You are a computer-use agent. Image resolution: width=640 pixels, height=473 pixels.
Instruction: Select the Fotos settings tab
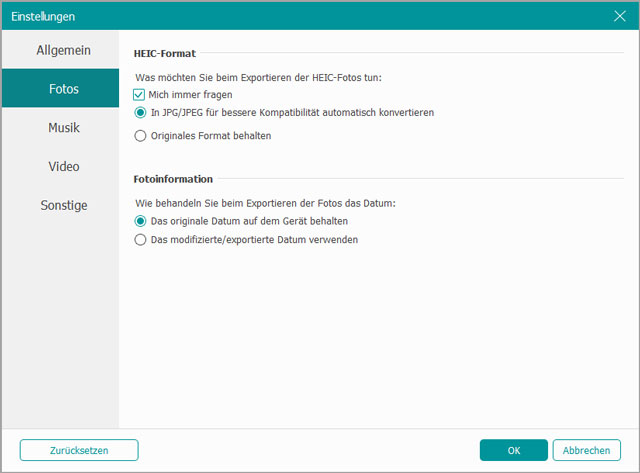coord(60,88)
